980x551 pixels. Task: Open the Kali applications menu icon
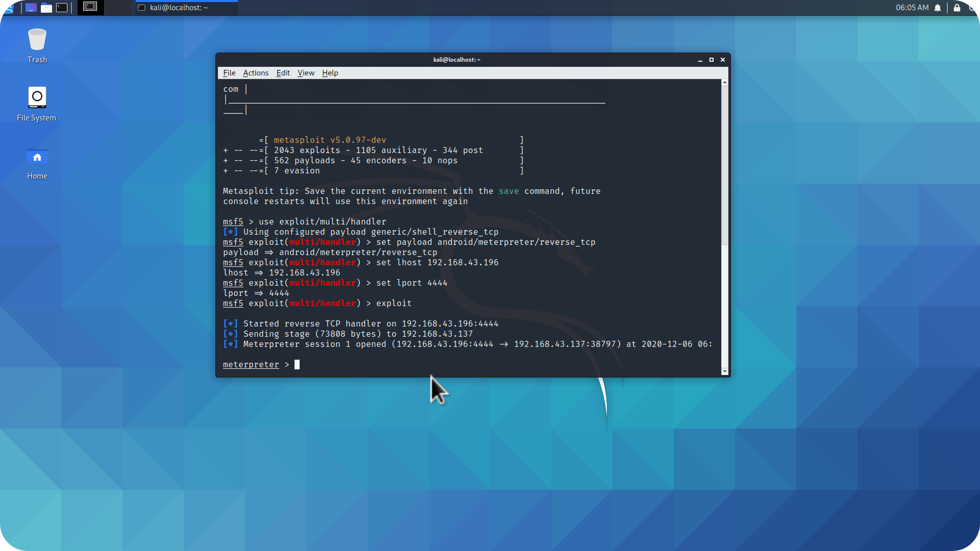(9, 8)
